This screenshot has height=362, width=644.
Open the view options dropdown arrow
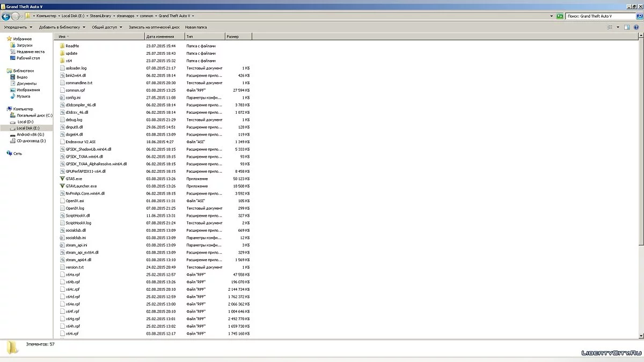(617, 27)
